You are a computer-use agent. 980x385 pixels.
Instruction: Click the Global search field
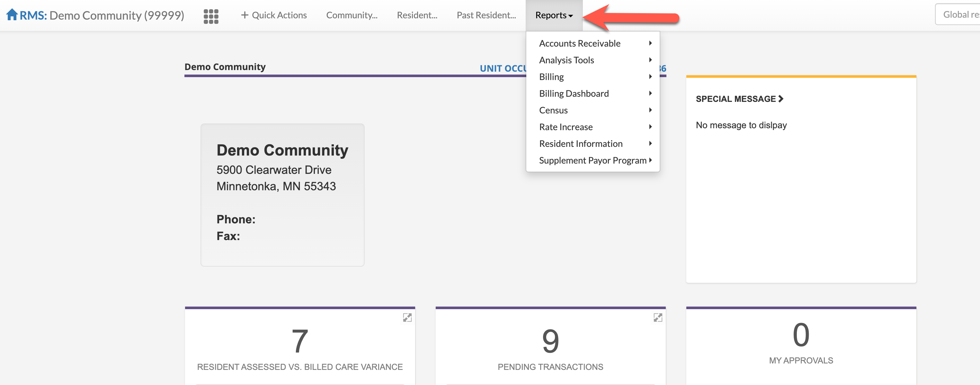959,14
